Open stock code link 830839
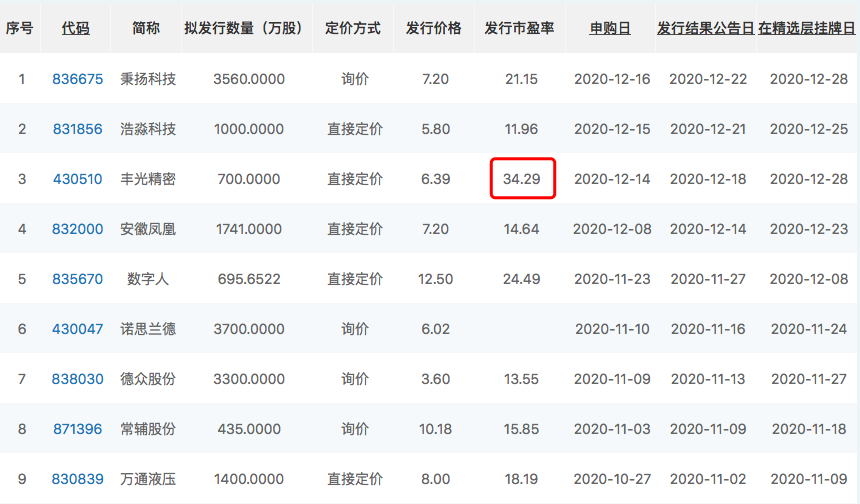The width and height of the screenshot is (860, 504). coord(77,479)
